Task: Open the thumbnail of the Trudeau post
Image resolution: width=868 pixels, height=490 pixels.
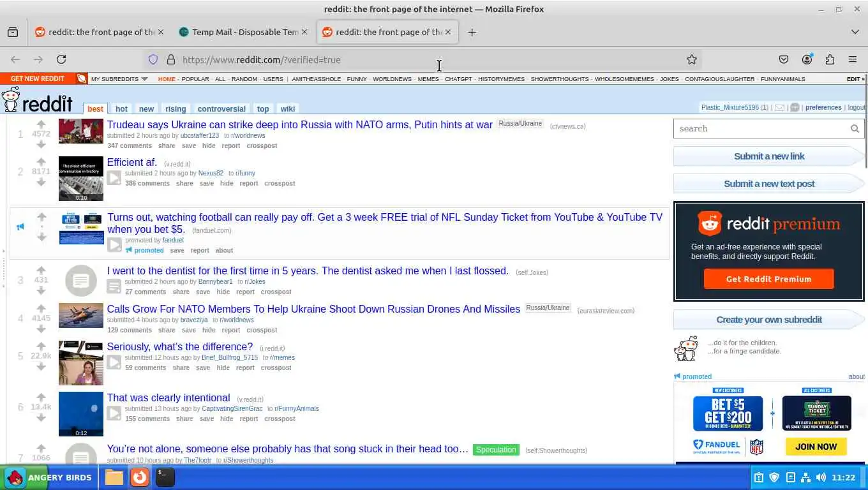Action: coord(81,131)
